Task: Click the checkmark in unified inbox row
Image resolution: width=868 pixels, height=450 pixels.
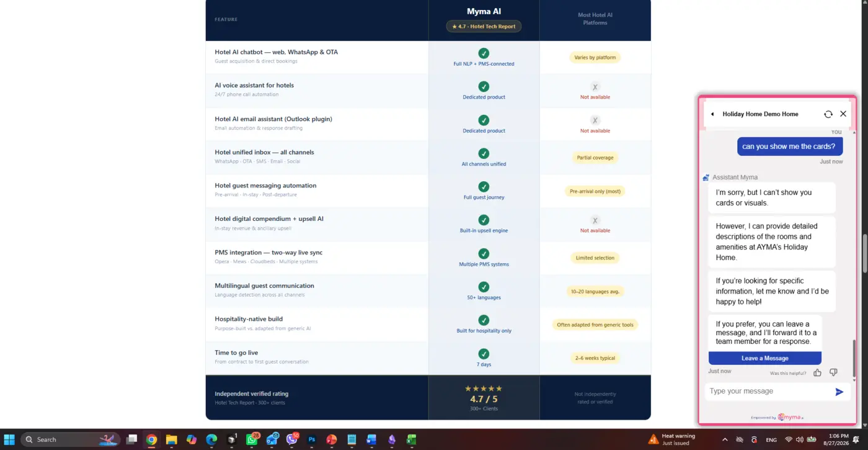Action: tap(484, 153)
